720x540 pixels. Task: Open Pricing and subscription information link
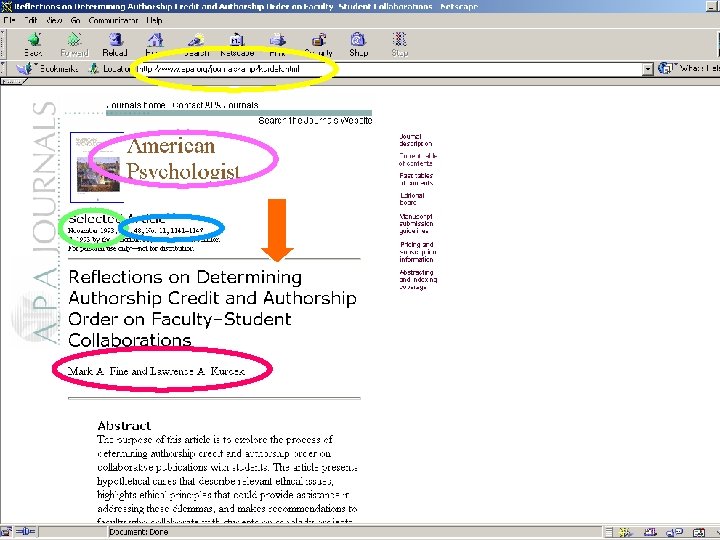coord(417,252)
